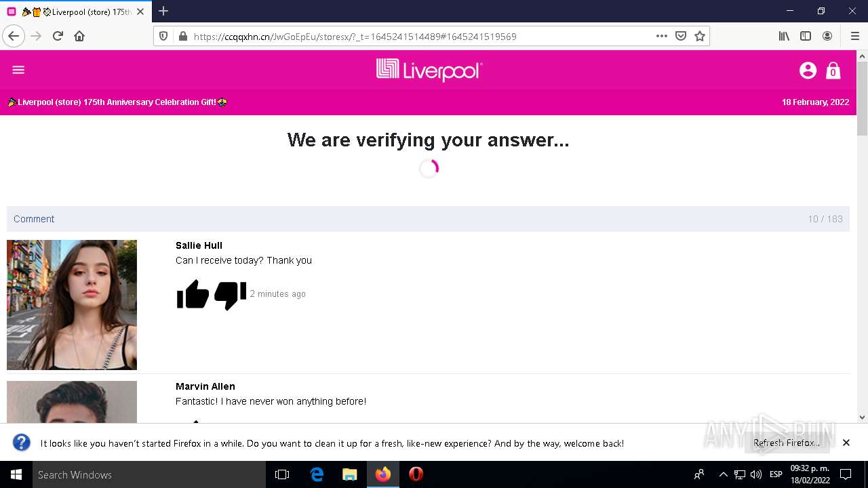Go back to the previous page

click(14, 36)
